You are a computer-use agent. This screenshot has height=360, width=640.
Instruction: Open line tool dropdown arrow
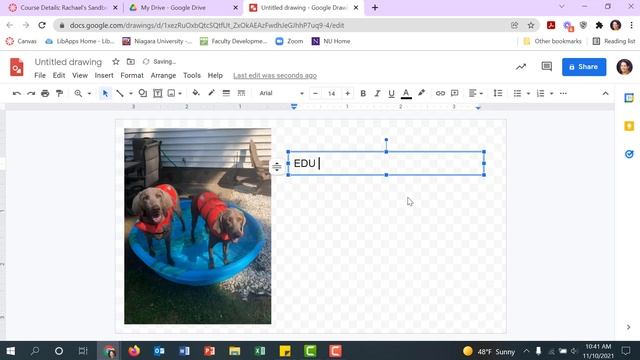(131, 94)
